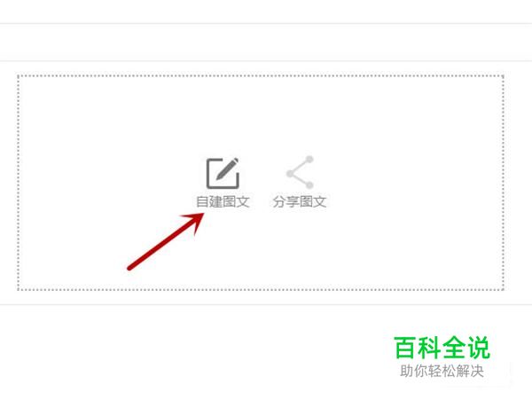Select the 分享图文 text label
This screenshot has width=532, height=408.
(x=300, y=201)
